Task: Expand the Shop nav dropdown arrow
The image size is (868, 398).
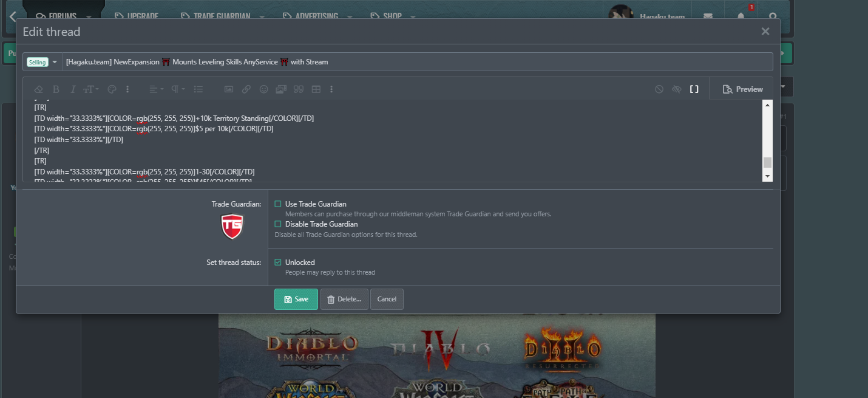Action: 413,17
